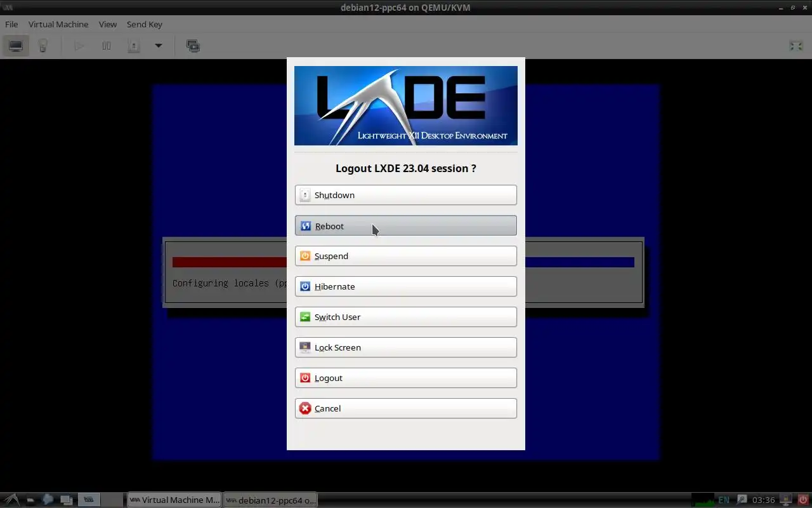812x508 pixels.
Task: Choose Reboot in the LXDE logout dialog
Action: (x=406, y=225)
